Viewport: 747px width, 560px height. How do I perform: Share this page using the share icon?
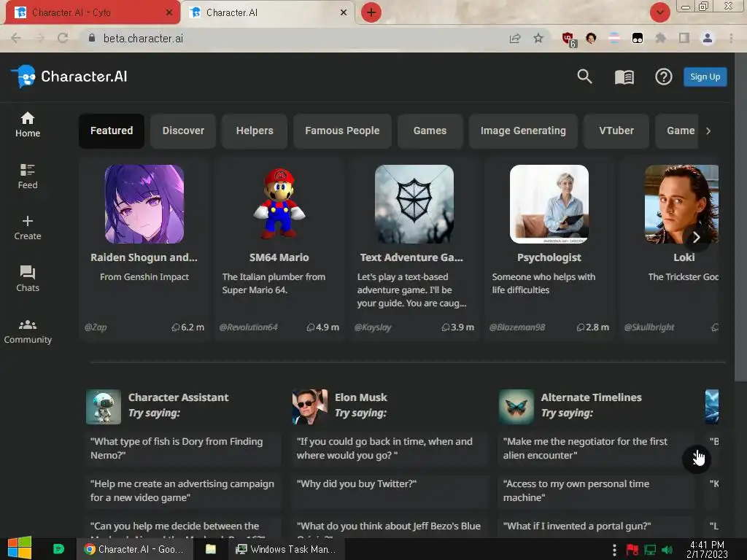[x=514, y=39]
